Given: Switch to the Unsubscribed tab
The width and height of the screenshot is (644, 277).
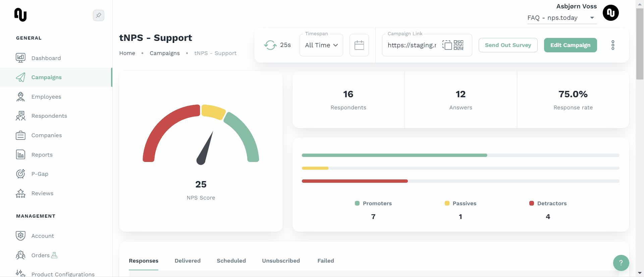Looking at the screenshot, I should point(281,261).
